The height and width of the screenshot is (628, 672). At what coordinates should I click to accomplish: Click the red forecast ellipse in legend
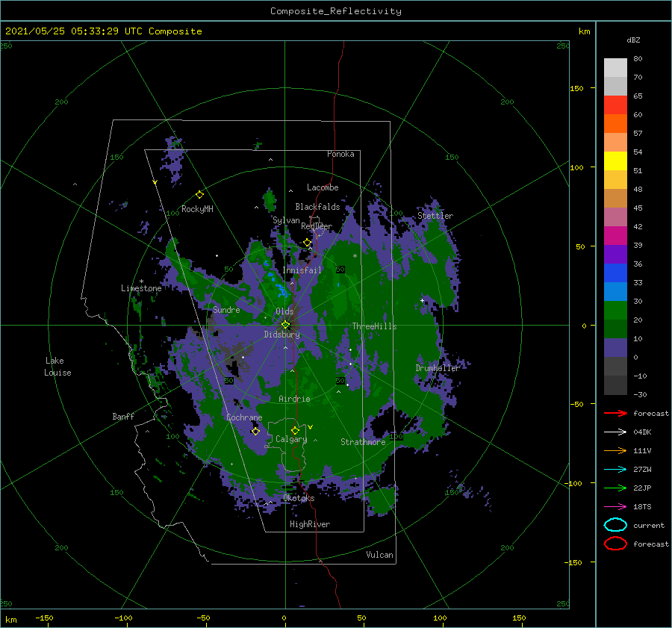(615, 544)
